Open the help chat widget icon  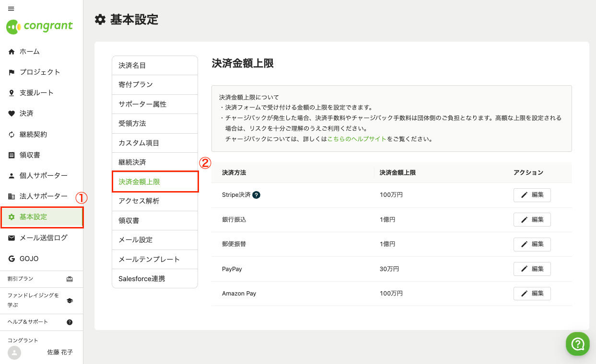(x=577, y=343)
